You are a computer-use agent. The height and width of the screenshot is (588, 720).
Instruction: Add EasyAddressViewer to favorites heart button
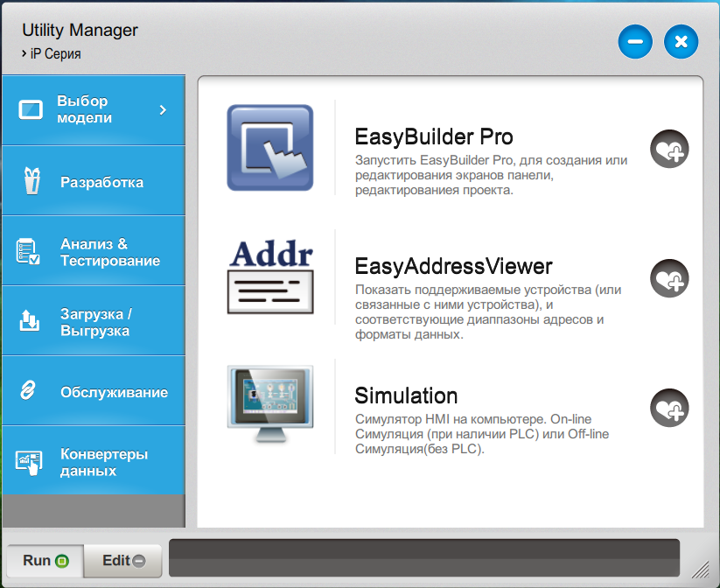[669, 278]
